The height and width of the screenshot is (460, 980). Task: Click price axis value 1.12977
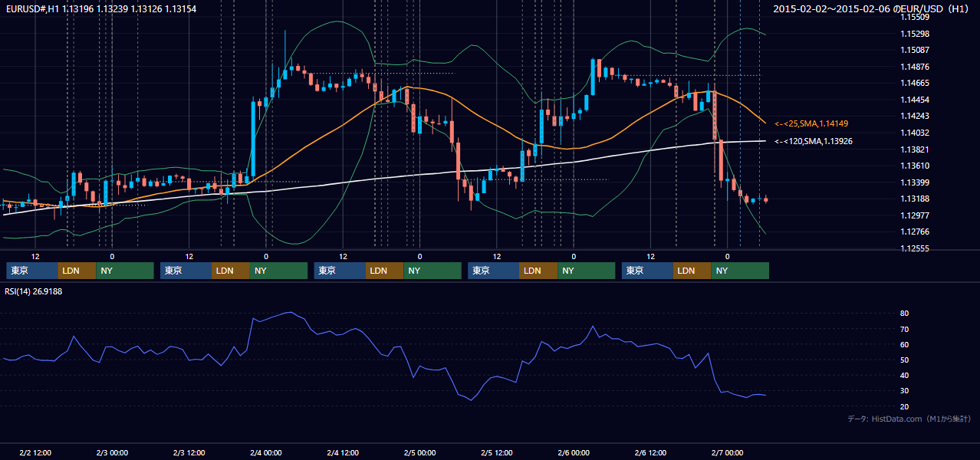point(915,215)
